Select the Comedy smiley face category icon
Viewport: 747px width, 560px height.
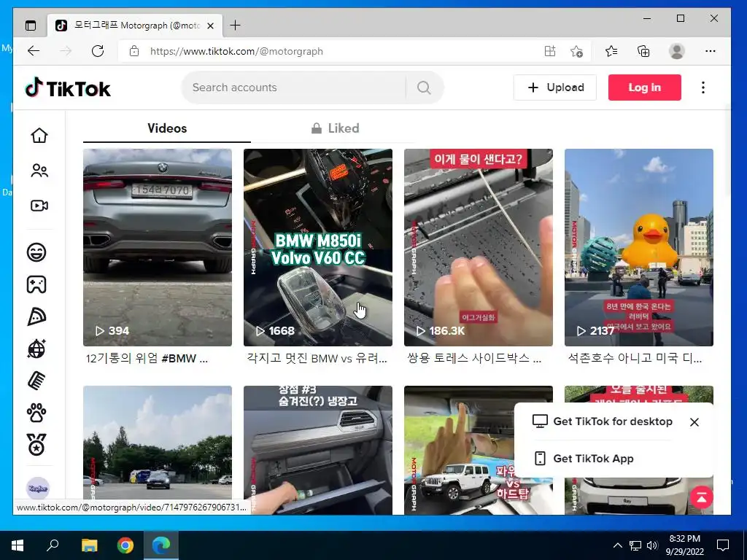tap(36, 252)
